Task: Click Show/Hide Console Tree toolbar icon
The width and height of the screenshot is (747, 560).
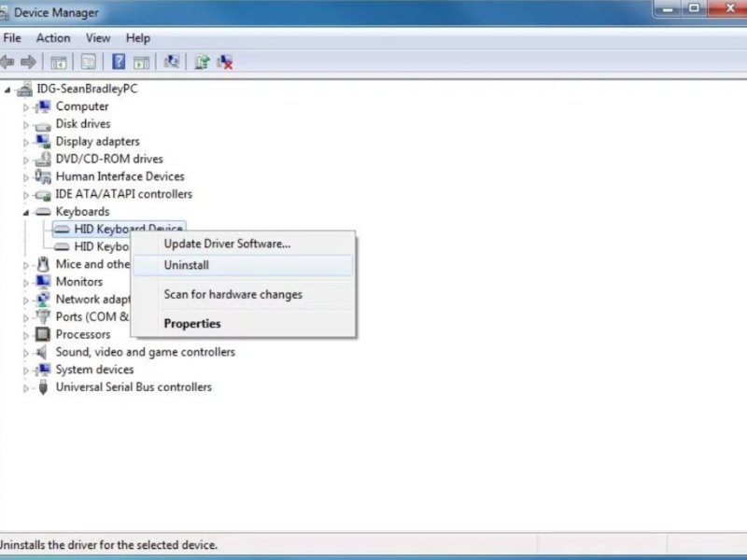Action: (x=59, y=63)
